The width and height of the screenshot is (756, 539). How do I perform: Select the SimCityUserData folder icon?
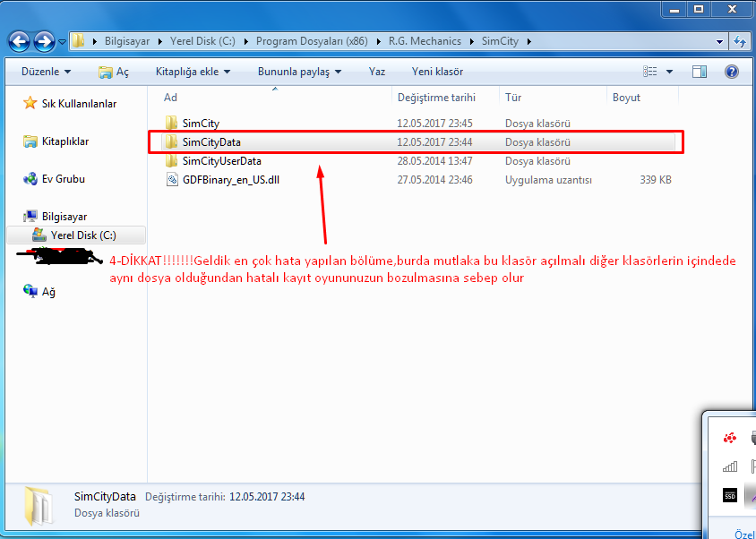tap(172, 160)
